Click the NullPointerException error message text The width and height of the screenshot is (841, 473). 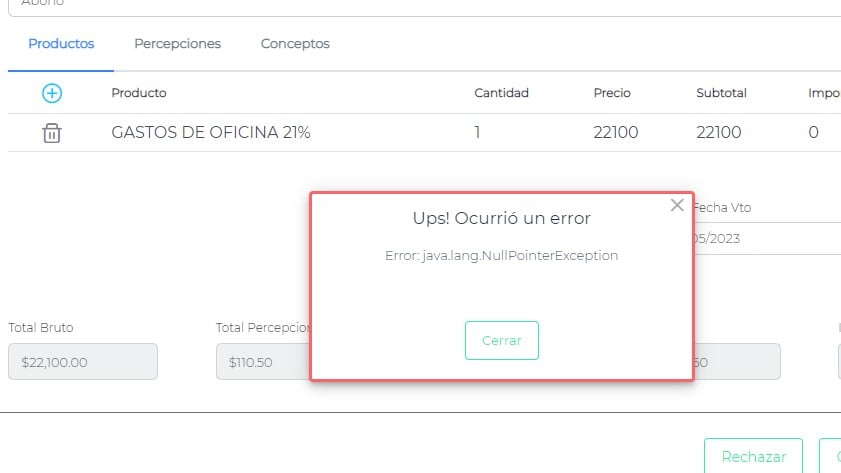coord(501,255)
